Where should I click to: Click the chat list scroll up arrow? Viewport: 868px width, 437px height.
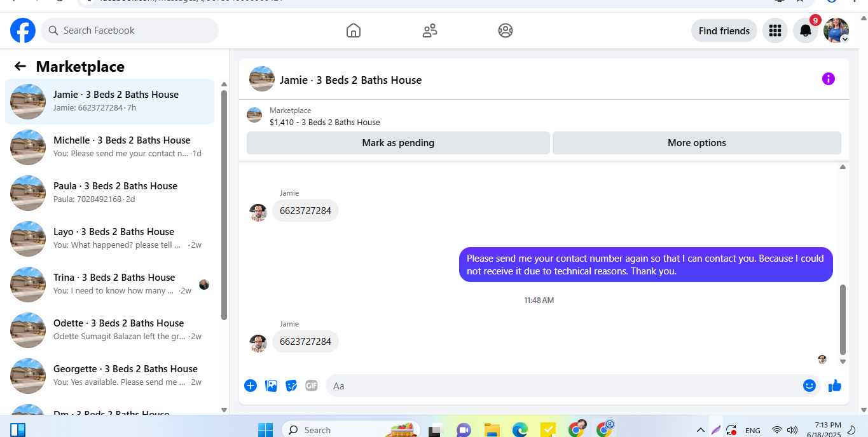(224, 84)
